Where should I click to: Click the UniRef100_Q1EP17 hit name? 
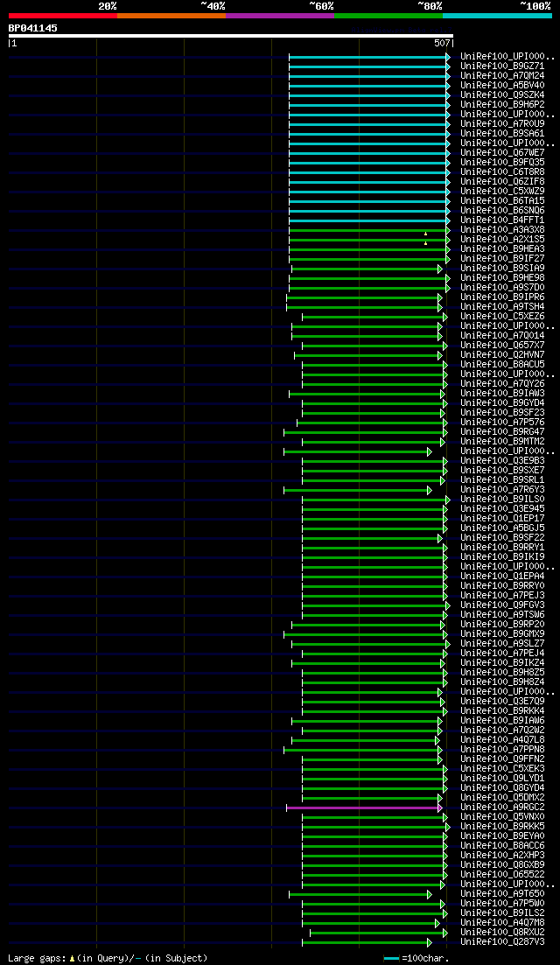pos(502,518)
